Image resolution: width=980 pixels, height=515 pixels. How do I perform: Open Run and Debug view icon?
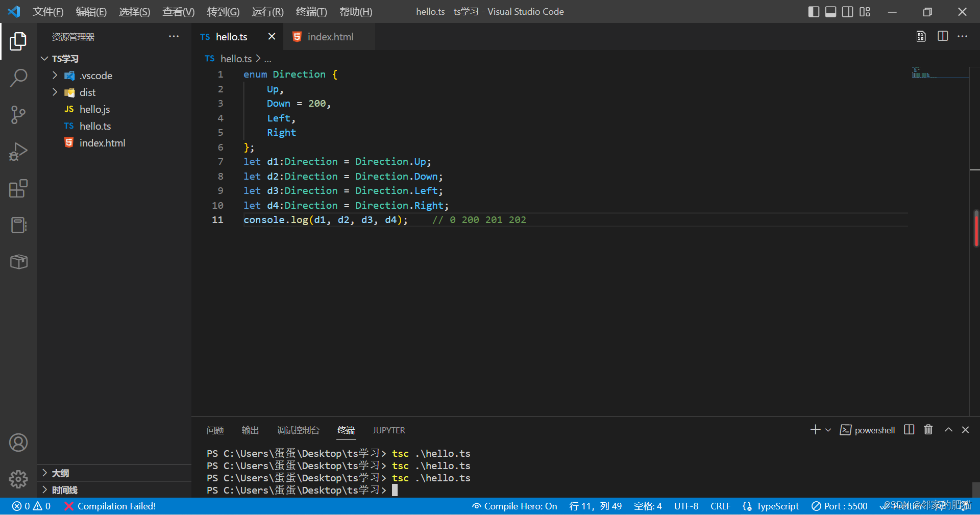tap(18, 152)
